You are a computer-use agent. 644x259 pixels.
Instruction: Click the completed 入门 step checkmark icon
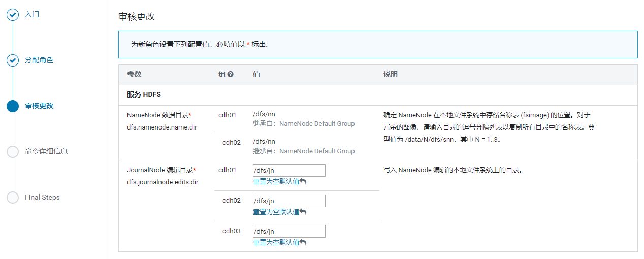(x=13, y=15)
